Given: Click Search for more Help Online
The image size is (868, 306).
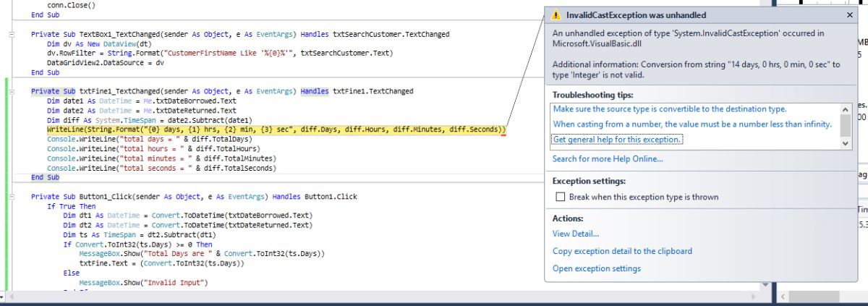Looking at the screenshot, I should point(608,158).
